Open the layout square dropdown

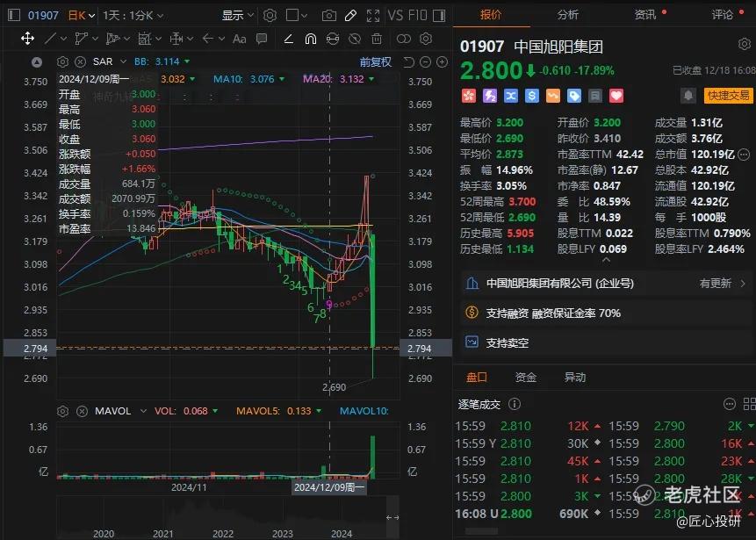296,16
